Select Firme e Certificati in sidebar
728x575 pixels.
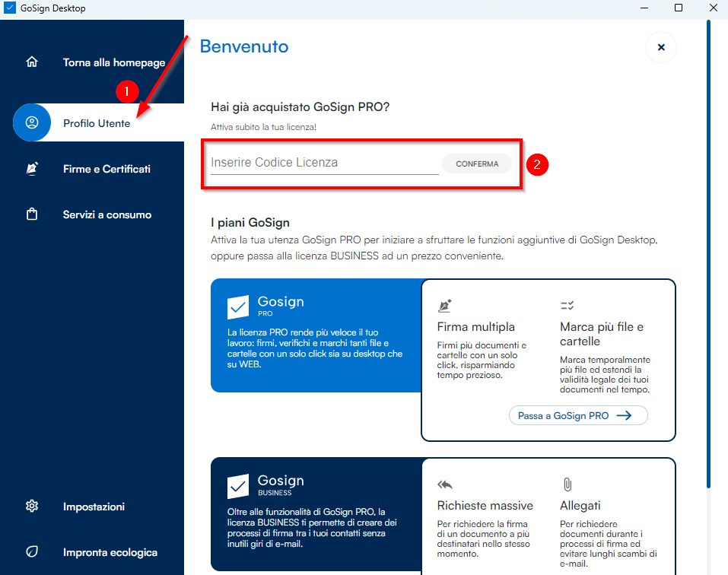pos(106,169)
